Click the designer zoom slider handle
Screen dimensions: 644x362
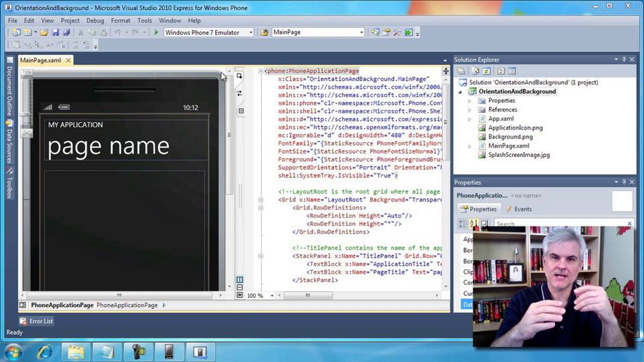(25, 114)
